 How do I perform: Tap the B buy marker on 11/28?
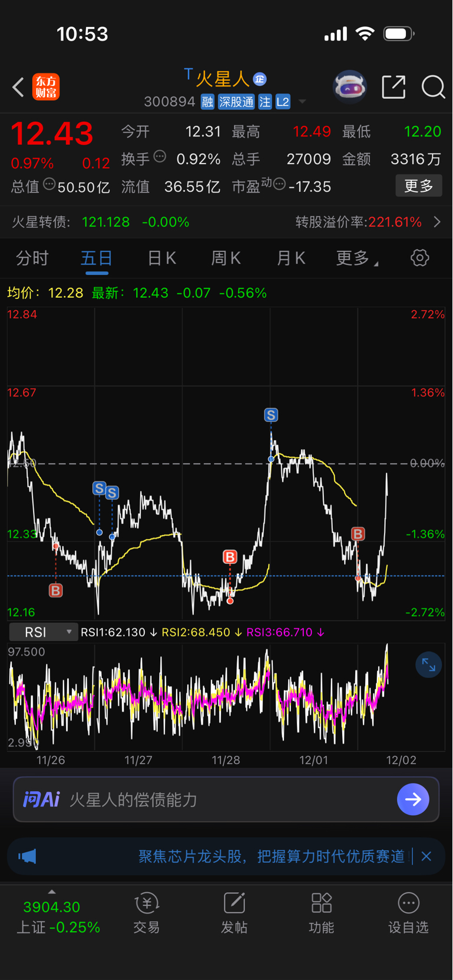point(230,557)
